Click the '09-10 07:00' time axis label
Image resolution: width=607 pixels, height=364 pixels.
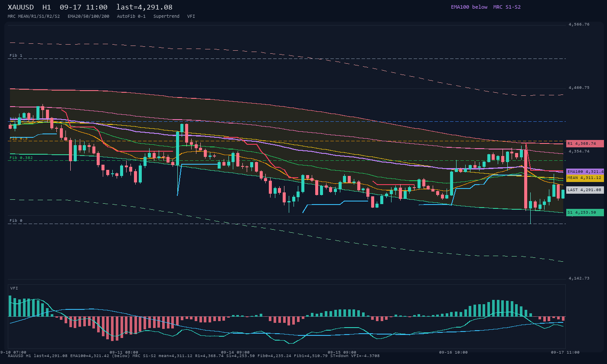13,352
